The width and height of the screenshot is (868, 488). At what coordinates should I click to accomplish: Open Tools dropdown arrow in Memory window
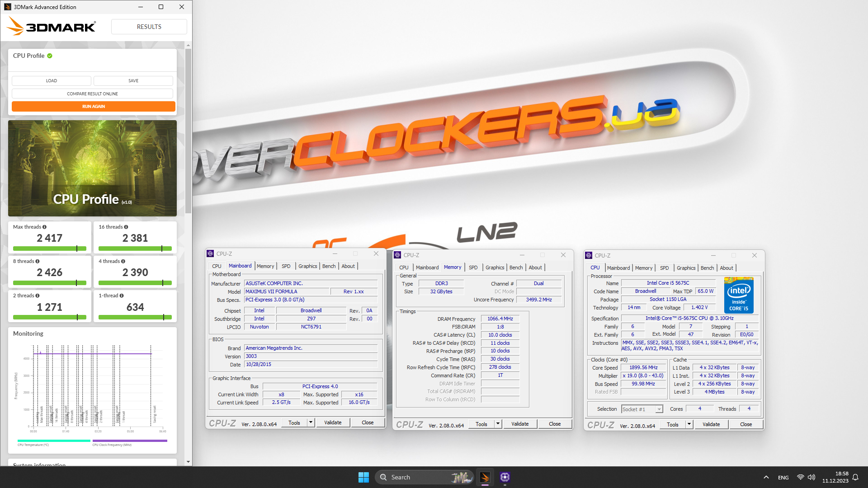point(498,424)
